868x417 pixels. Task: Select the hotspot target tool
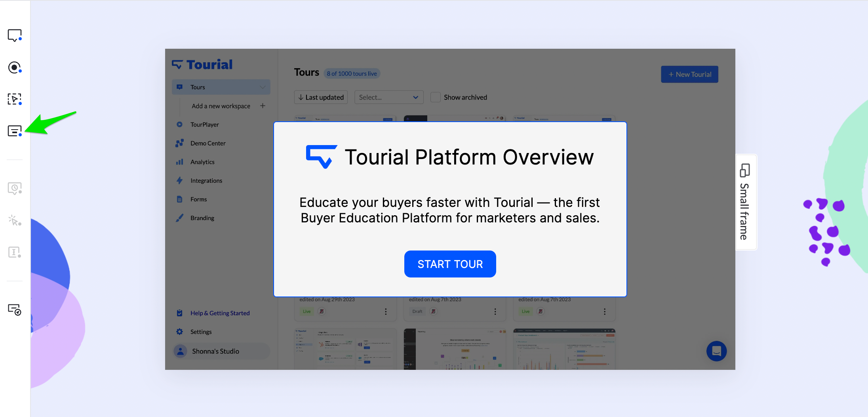pyautogui.click(x=15, y=67)
